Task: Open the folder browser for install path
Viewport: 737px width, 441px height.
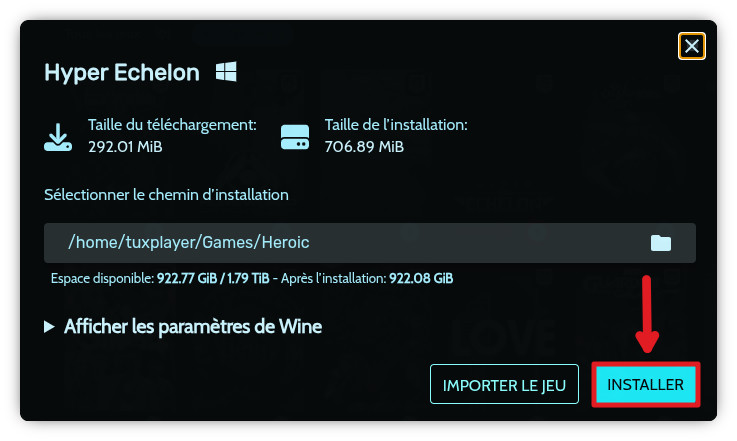Action: click(x=661, y=243)
